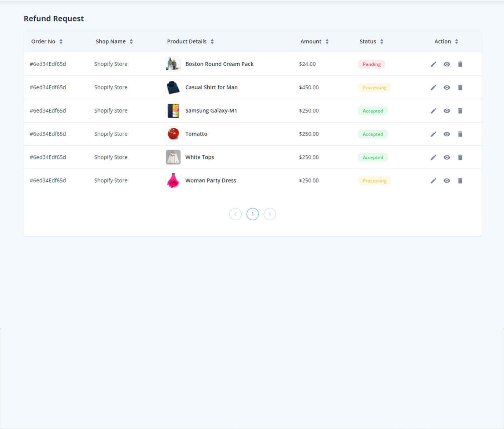
Task: Delete the Boston Round Cream Pack refund
Action: pos(460,64)
